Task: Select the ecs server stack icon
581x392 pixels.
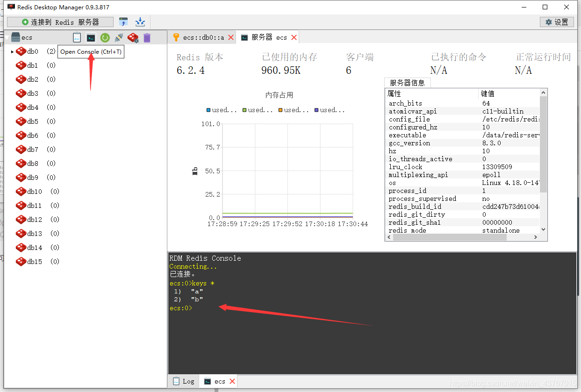Action: point(15,37)
